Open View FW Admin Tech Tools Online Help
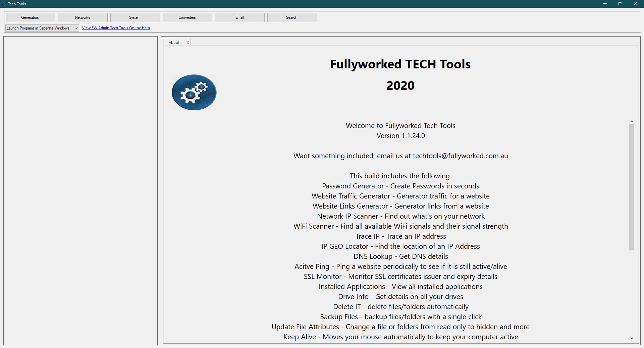The height and width of the screenshot is (348, 644). [116, 28]
